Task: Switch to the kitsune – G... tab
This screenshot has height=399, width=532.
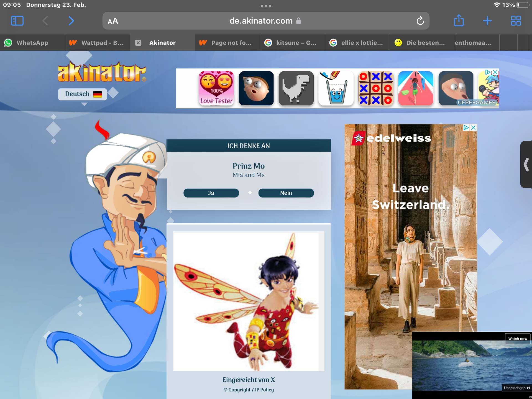Action: (x=292, y=43)
